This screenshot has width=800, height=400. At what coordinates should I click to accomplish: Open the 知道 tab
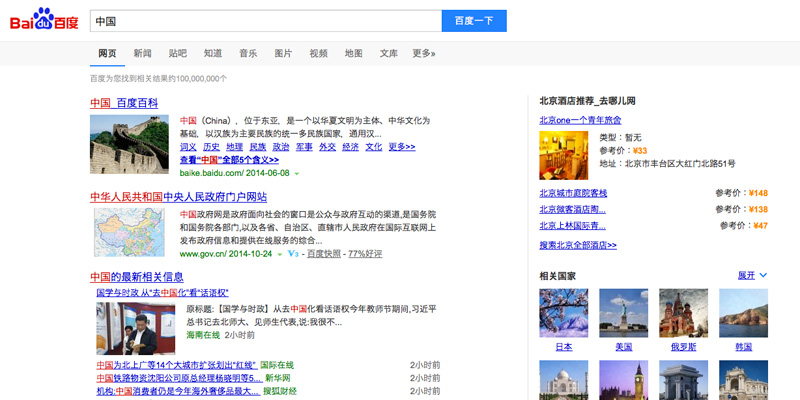point(213,53)
